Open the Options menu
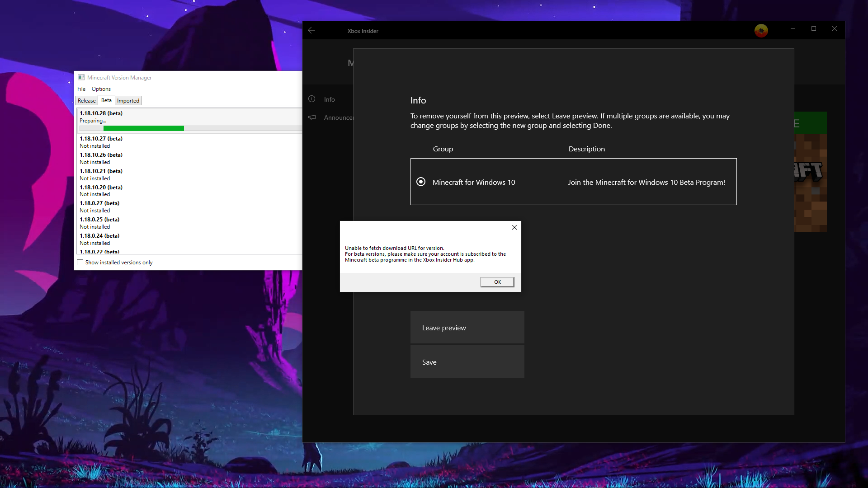The image size is (868, 488). pos(101,89)
